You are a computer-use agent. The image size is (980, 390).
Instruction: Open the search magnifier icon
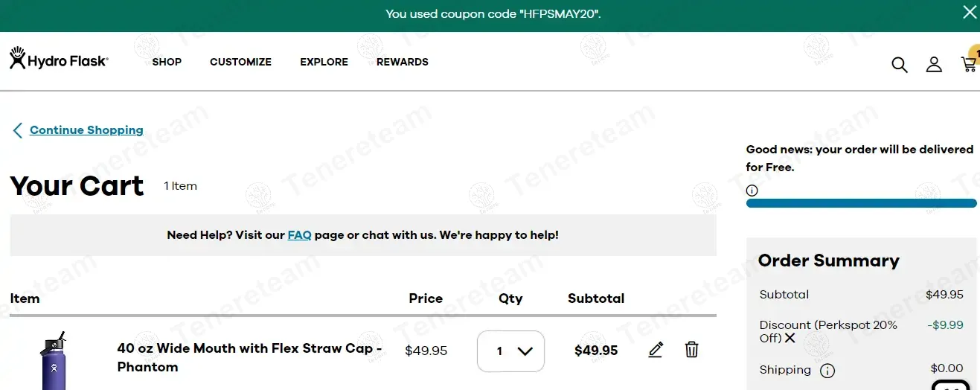900,65
